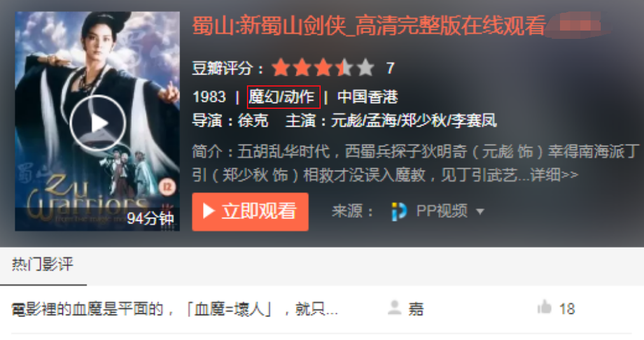Click the 94分钟 duration badge on poster

click(150, 218)
